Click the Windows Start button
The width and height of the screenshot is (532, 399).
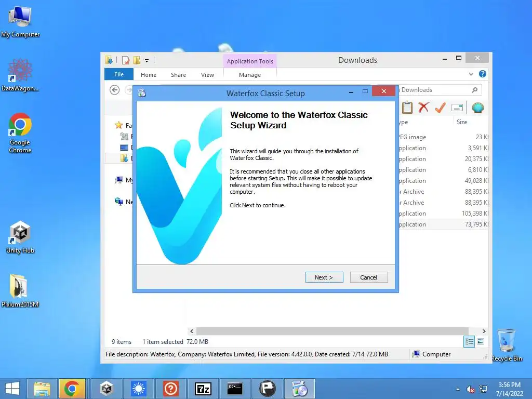(12, 389)
